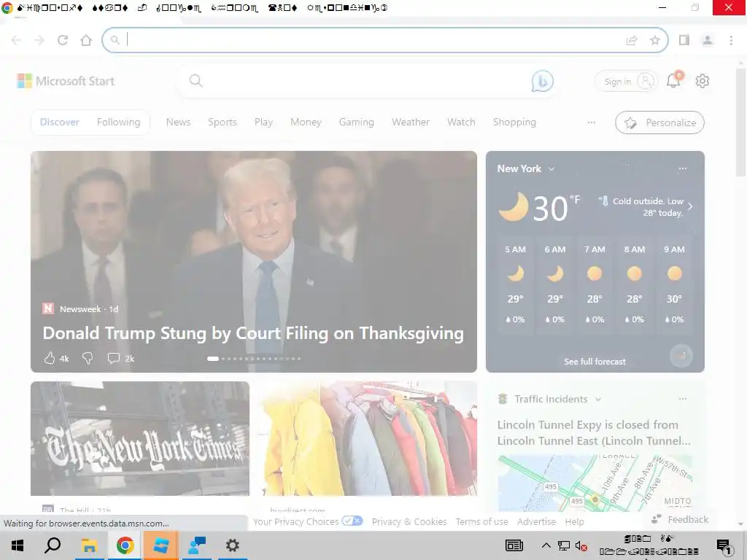
Task: Toggle Your Privacy Choices switch
Action: pos(352,521)
